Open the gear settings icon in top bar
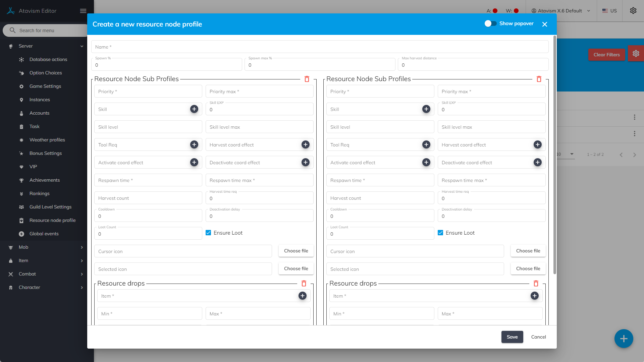 point(633,11)
